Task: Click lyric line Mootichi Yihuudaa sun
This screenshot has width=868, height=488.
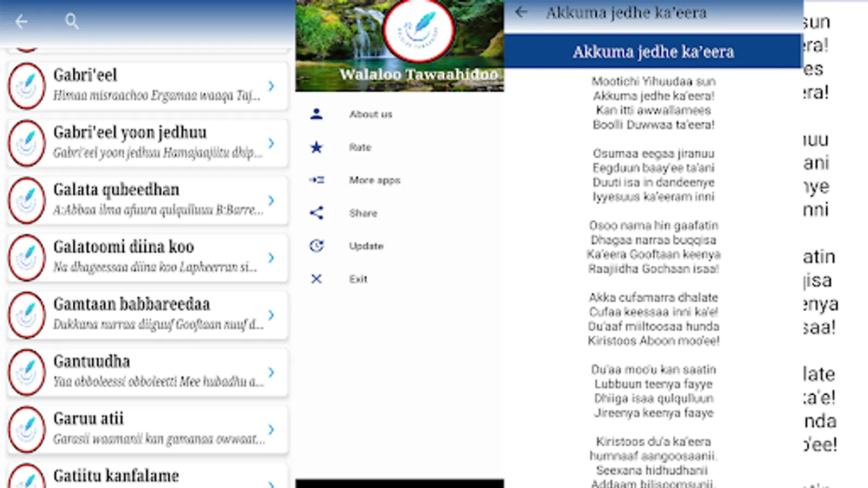Action: (654, 81)
